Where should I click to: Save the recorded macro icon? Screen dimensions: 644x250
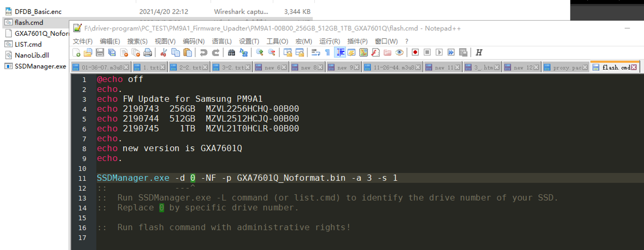[463, 53]
